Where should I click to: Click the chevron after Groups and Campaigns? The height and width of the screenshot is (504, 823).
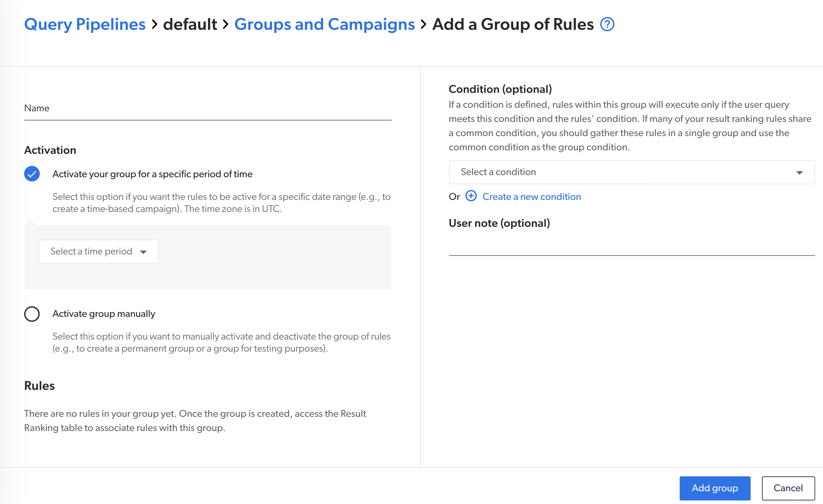tap(424, 24)
